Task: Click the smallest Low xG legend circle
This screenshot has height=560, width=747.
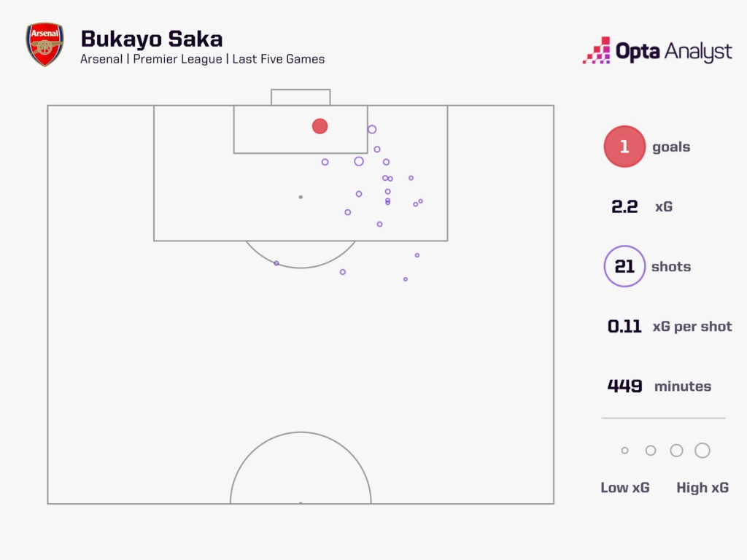Action: [624, 451]
